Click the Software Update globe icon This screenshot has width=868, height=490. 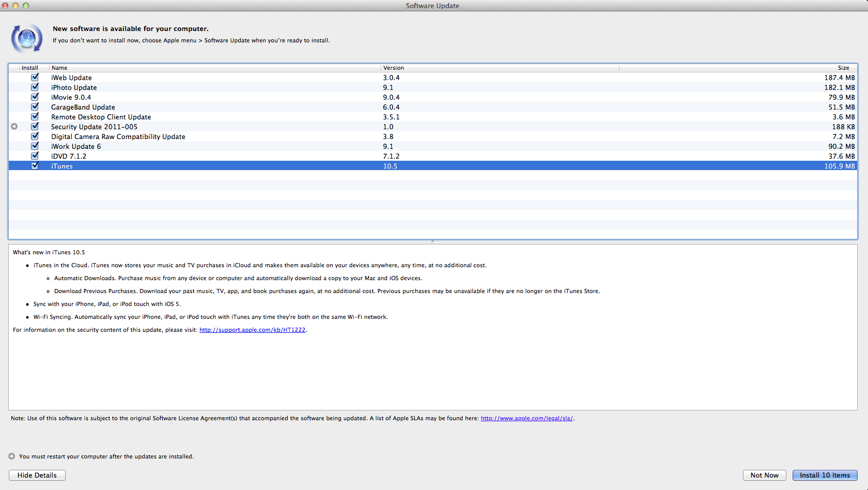click(27, 38)
